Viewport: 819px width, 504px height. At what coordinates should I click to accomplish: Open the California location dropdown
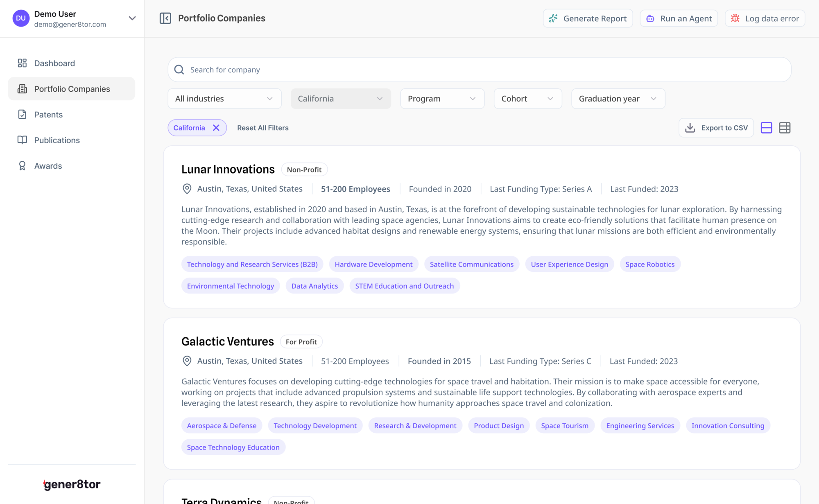click(x=341, y=99)
